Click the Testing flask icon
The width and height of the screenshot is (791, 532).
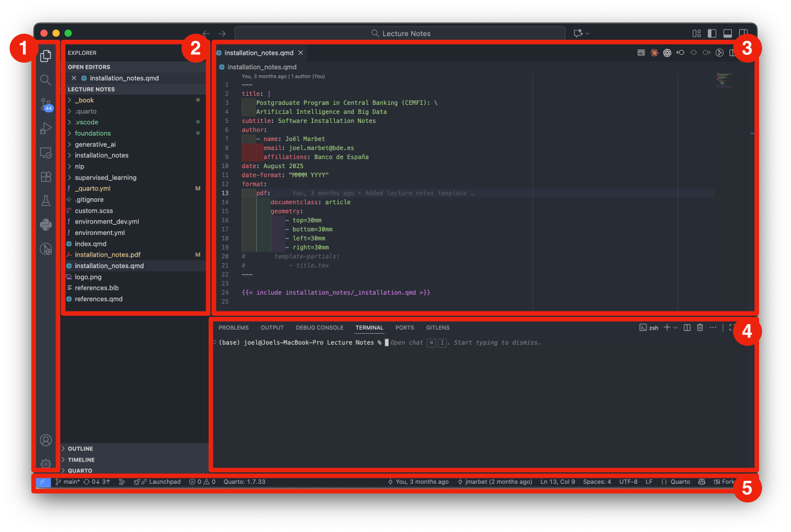pos(46,201)
